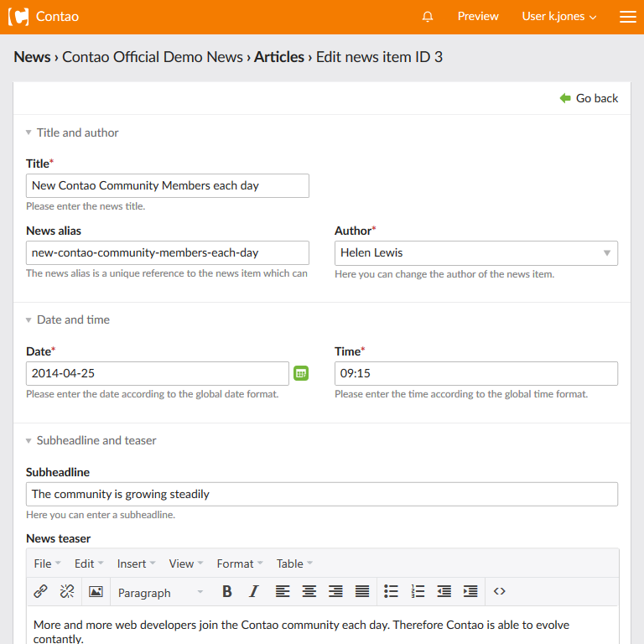
Task: Click 'Edit news item ID 3' text
Action: click(x=379, y=57)
